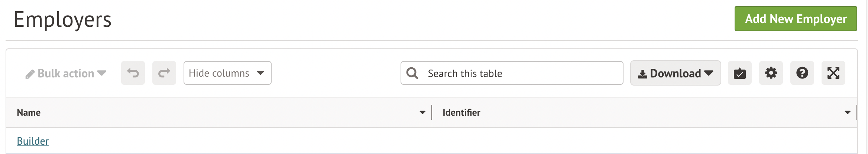
Task: Click the undo arrow icon
Action: [x=133, y=73]
